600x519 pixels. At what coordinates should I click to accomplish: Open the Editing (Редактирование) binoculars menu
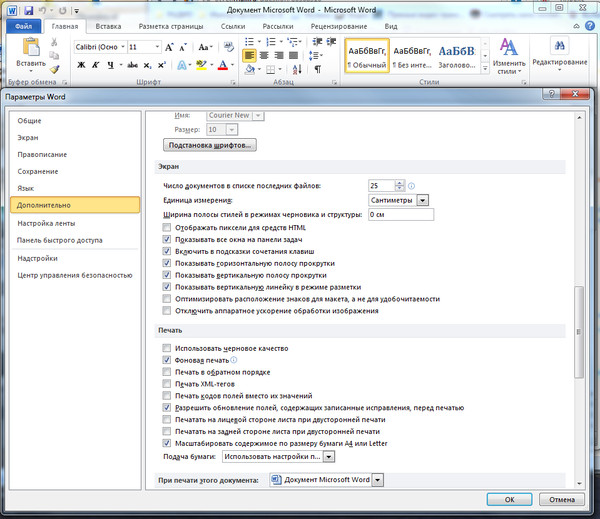pos(559,54)
